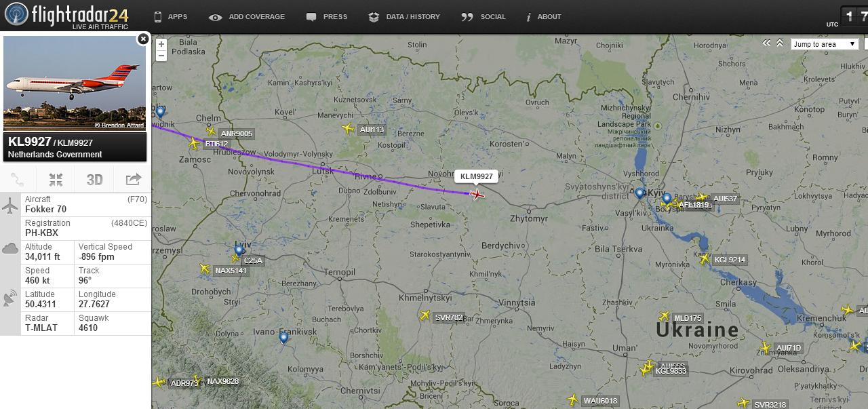Close the KL9927 flight info panel

(x=143, y=39)
